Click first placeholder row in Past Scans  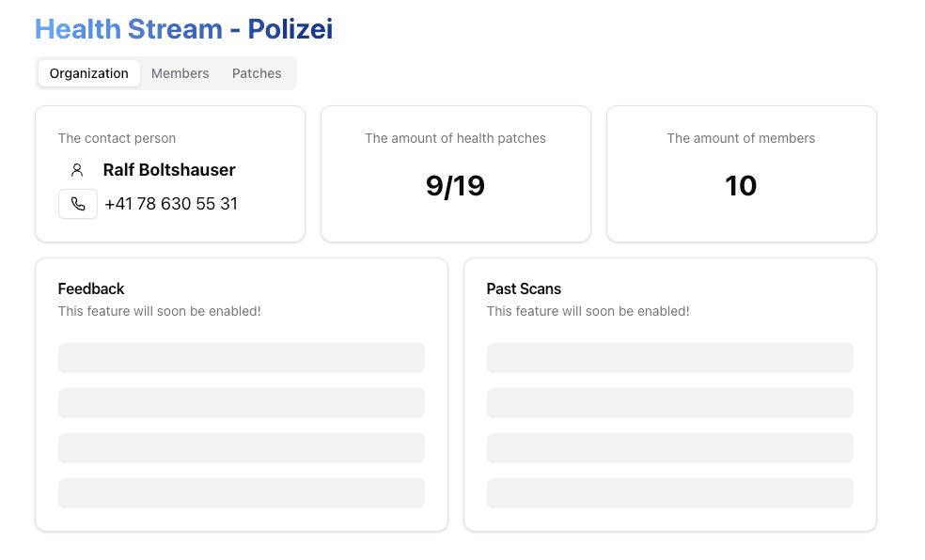670,358
